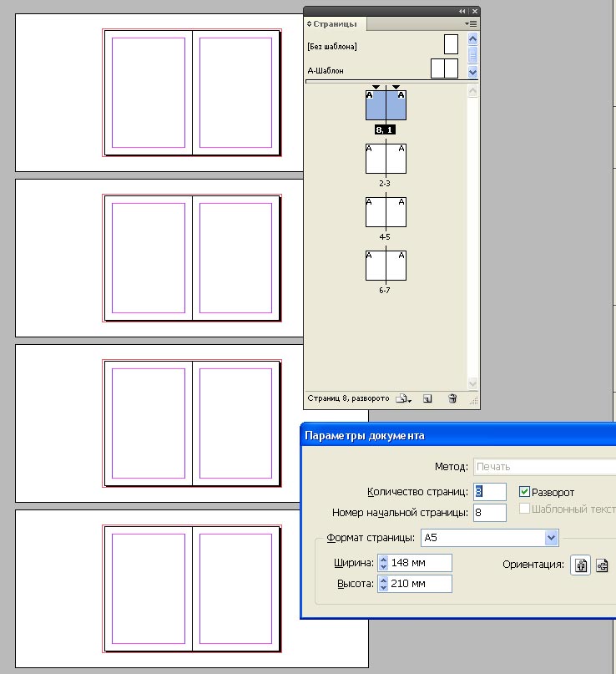Click the [Без шаблона] label
This screenshot has height=674, width=616.
[332, 47]
